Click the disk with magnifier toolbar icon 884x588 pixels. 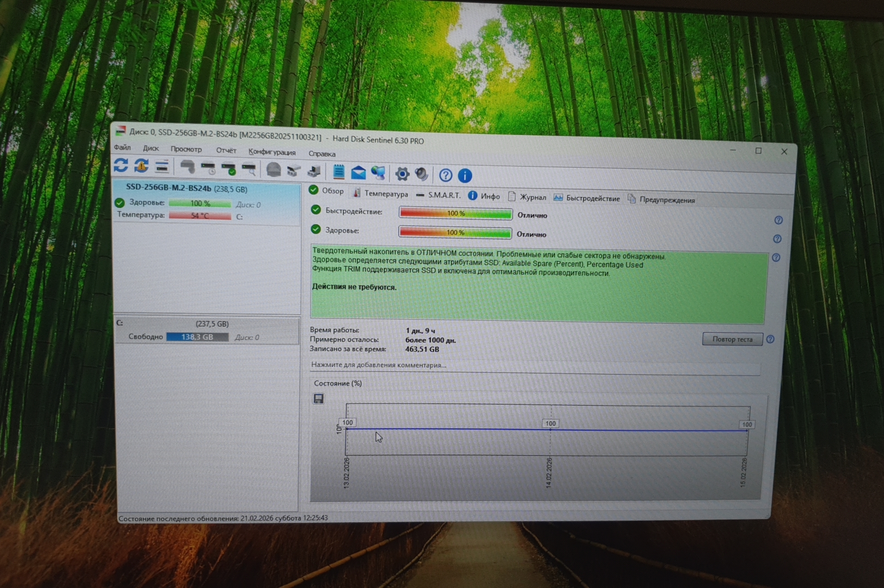point(249,169)
